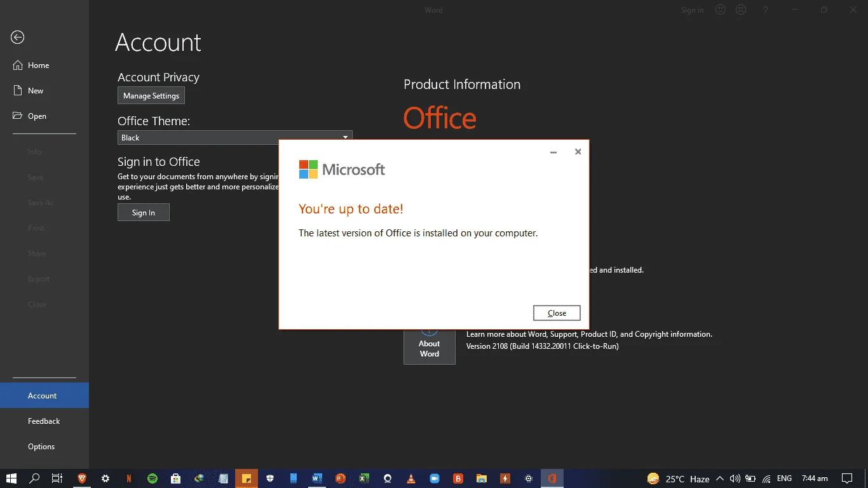Click the About Word button
868x488 pixels.
(x=430, y=344)
